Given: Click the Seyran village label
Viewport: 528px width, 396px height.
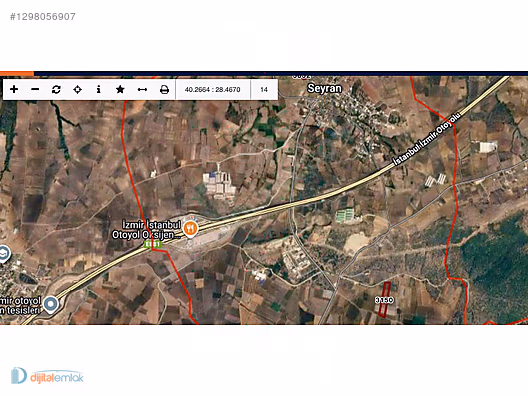Looking at the screenshot, I should [x=325, y=88].
